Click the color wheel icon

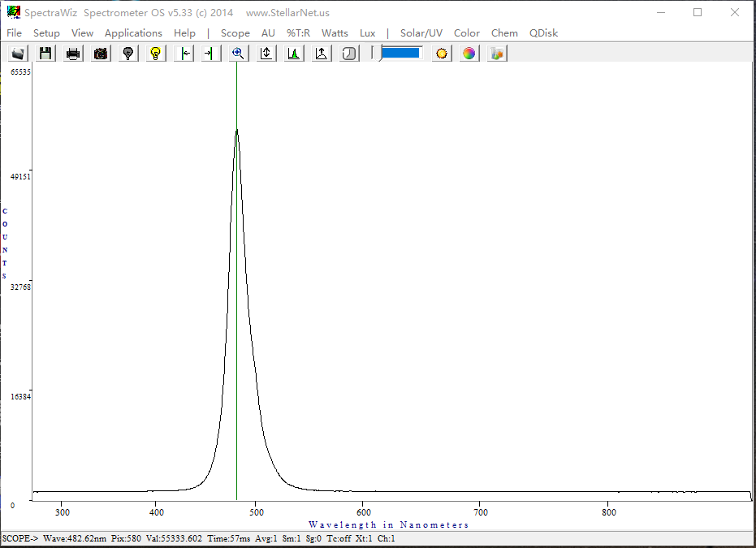(469, 54)
